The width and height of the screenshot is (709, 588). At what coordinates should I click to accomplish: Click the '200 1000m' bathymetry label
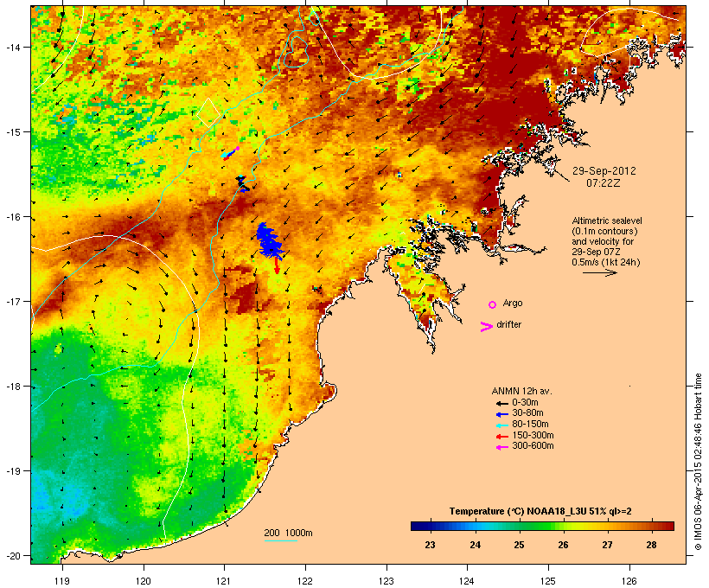[288, 533]
